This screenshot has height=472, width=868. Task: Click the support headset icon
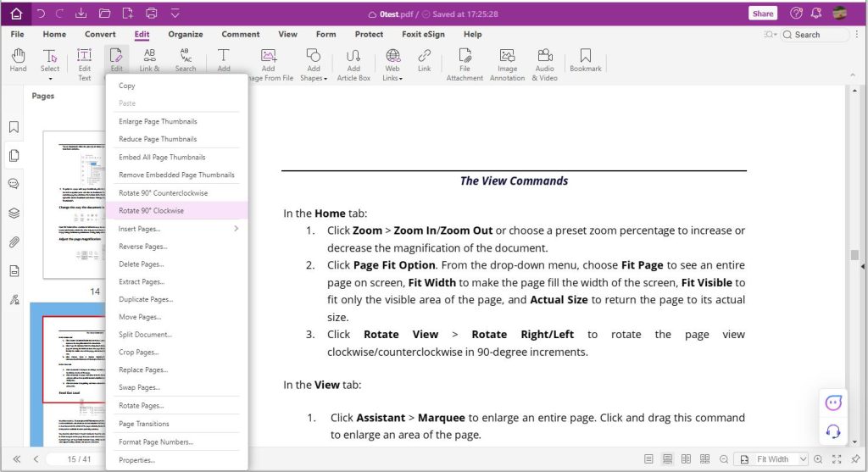point(833,431)
